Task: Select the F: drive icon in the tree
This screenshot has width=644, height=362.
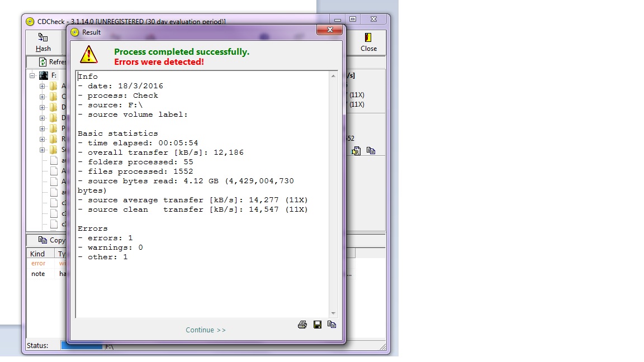Action: coord(44,75)
